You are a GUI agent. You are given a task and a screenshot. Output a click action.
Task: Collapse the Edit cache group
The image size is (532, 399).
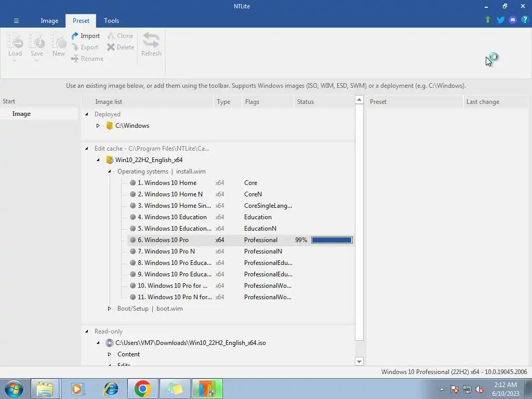87,149
